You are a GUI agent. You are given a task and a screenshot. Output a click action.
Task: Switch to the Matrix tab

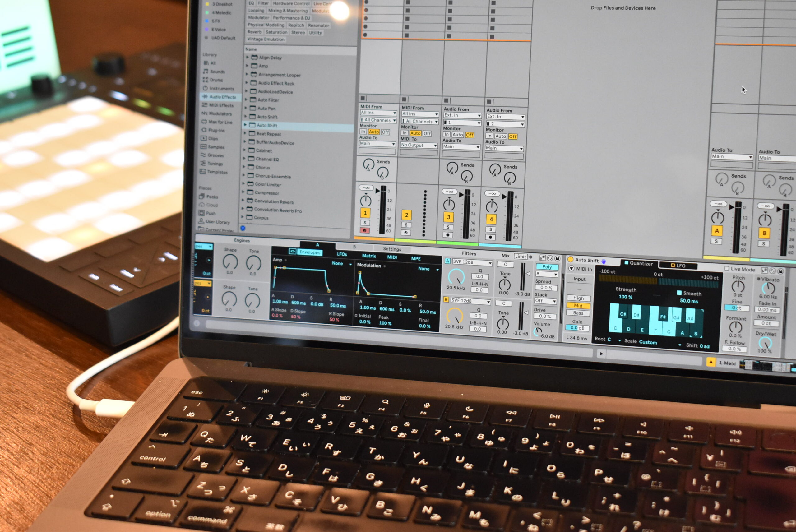369,256
